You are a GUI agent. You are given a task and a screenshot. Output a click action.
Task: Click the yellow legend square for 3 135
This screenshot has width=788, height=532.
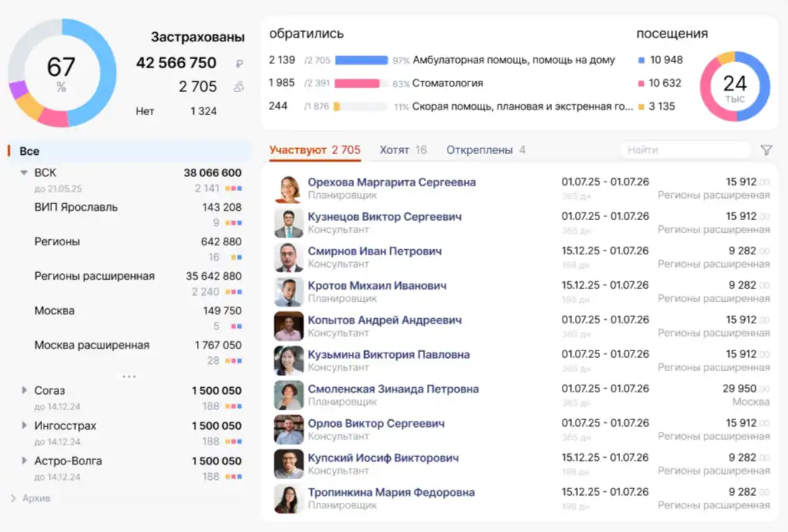641,107
